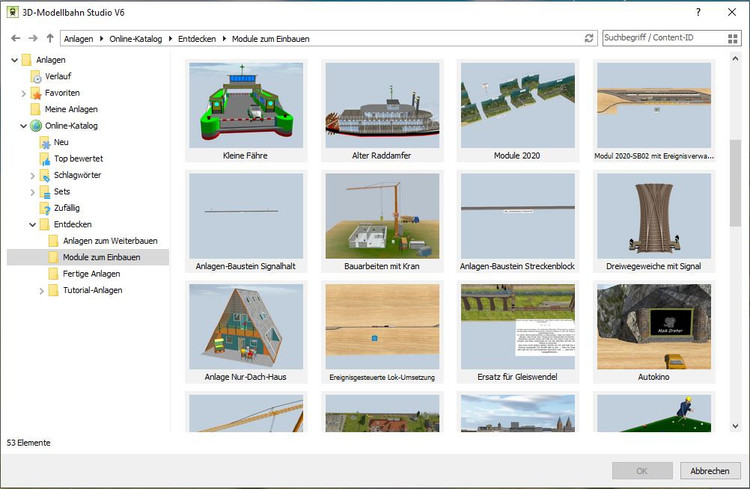Viewport: 750px width, 489px height.
Task: Open the Top bewertet list
Action: 78,158
